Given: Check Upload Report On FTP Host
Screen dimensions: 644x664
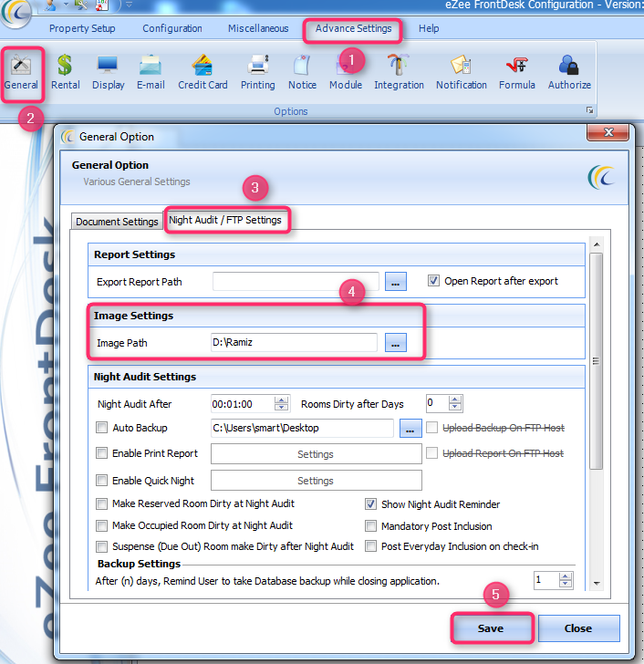Looking at the screenshot, I should 431,453.
